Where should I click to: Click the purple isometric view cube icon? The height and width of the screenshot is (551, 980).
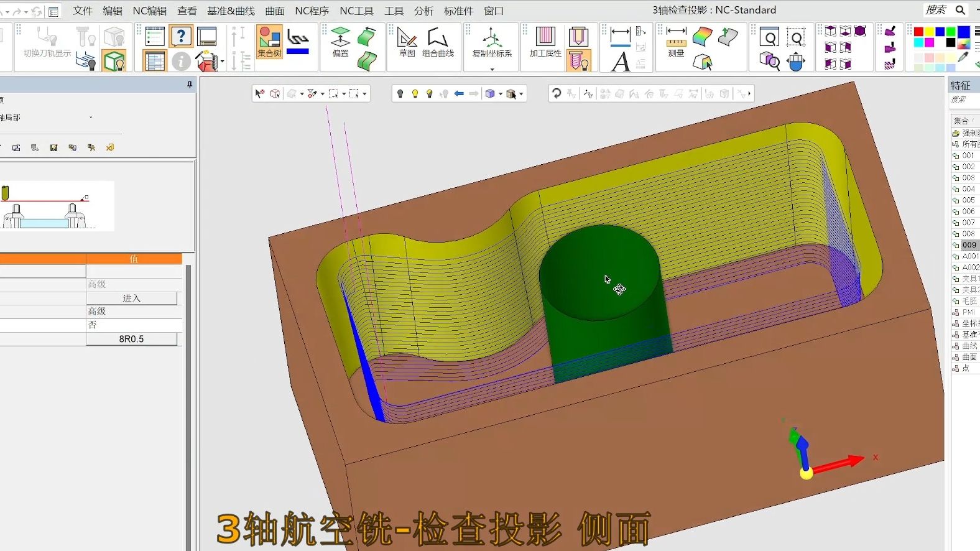pos(860,31)
